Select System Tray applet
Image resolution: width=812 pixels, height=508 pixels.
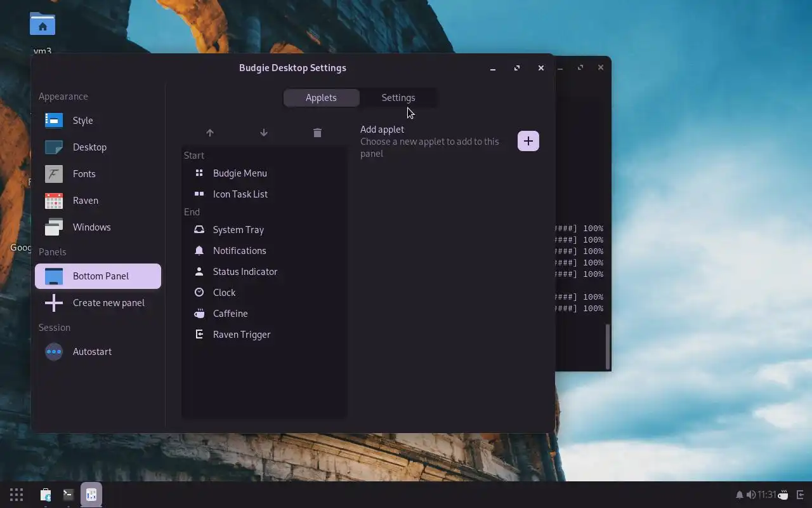click(x=264, y=230)
